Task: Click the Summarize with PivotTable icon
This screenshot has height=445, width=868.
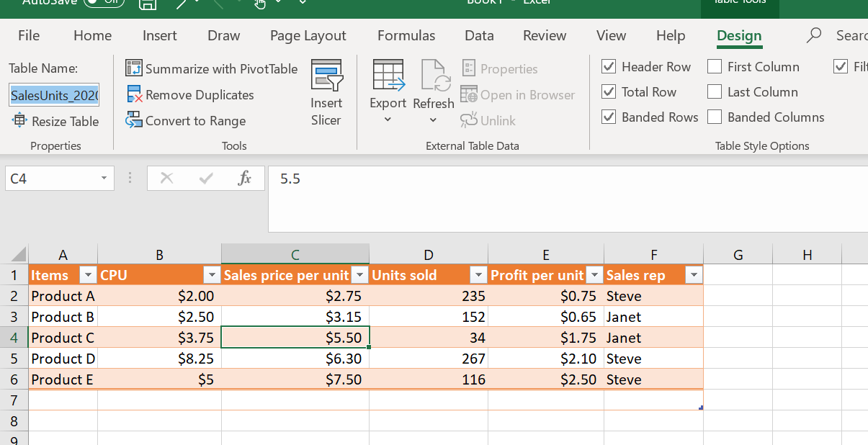Action: [134, 68]
